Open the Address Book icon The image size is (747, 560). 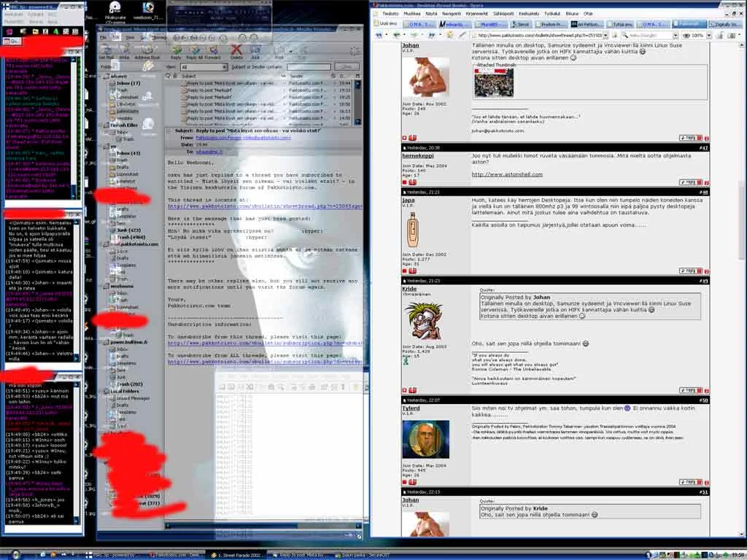click(x=147, y=50)
